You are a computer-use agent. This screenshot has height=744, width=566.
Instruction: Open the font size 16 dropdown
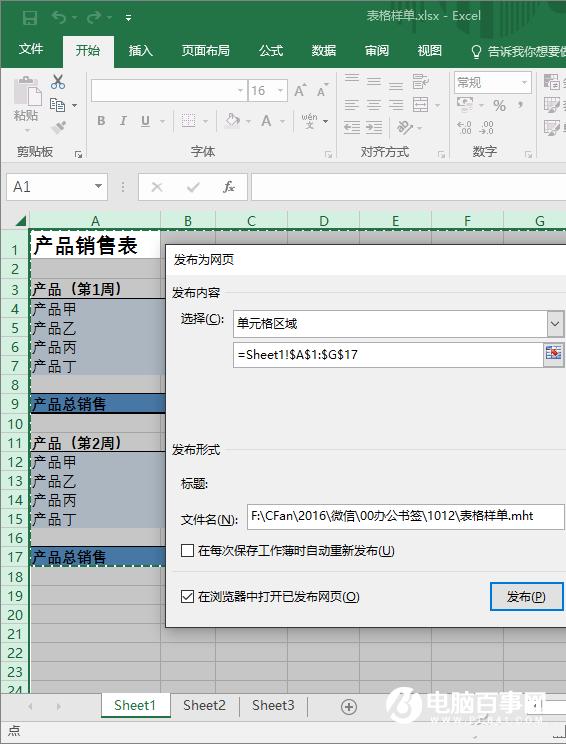(x=280, y=90)
